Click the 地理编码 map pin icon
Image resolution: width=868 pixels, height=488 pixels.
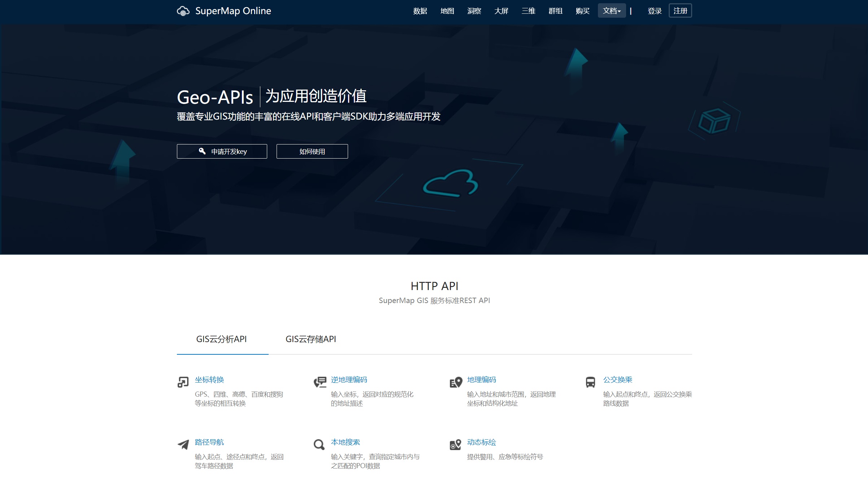(x=456, y=382)
